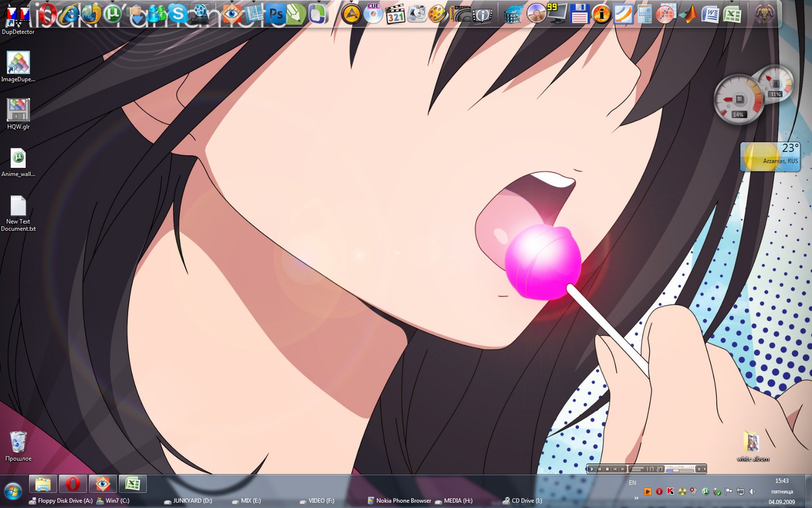Open the blue floppy disk dock icon
The image size is (812, 508).
coord(579,14)
